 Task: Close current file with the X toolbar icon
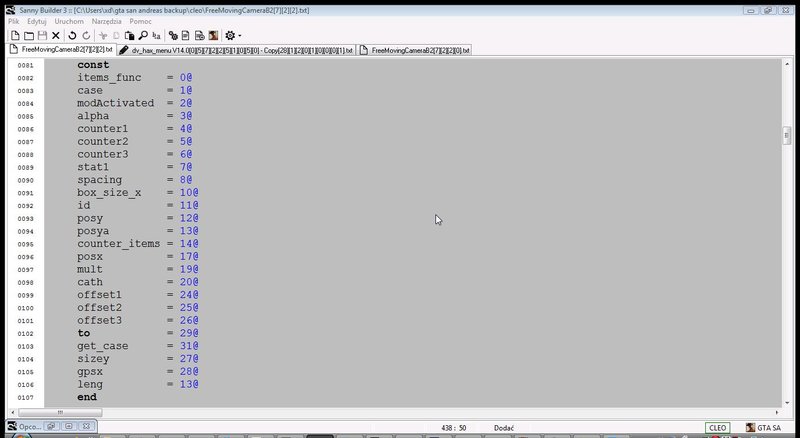(x=56, y=35)
